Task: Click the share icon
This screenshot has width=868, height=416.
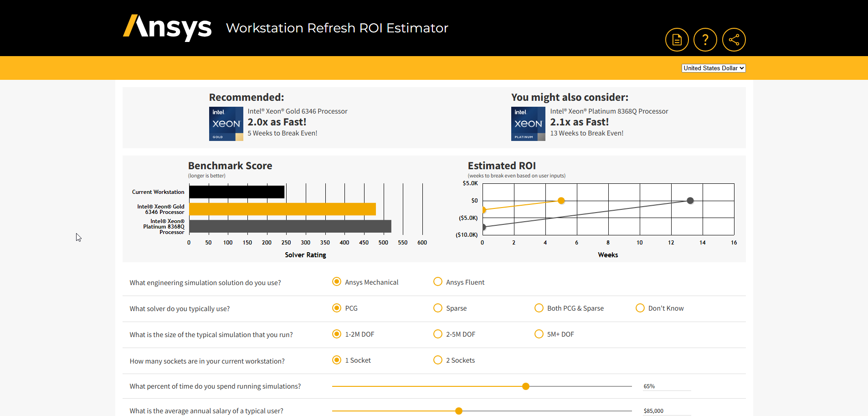Action: pos(734,40)
